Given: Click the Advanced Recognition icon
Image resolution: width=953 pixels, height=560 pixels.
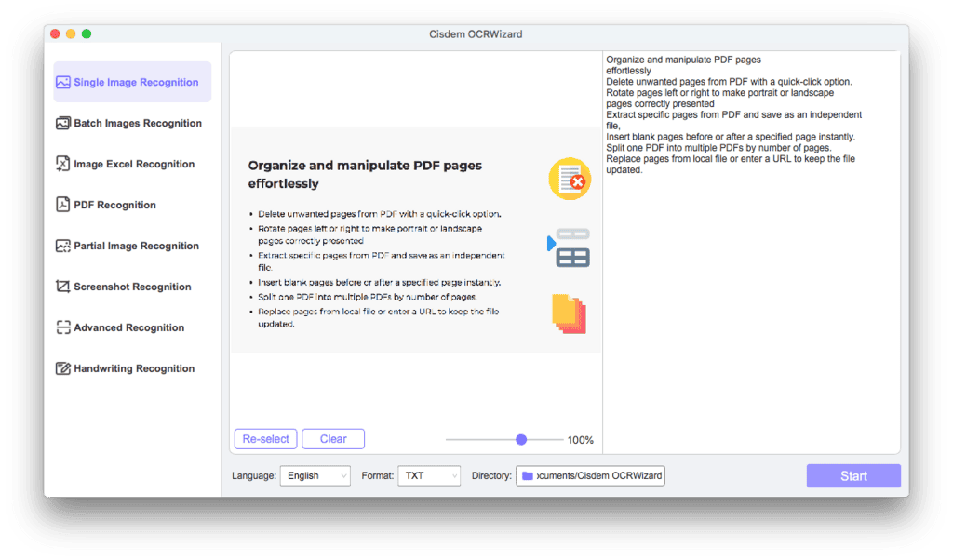Looking at the screenshot, I should click(x=62, y=327).
